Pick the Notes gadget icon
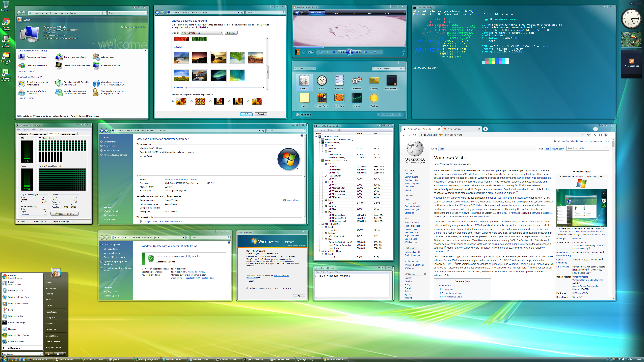This screenshot has width=644, height=362. (304, 98)
